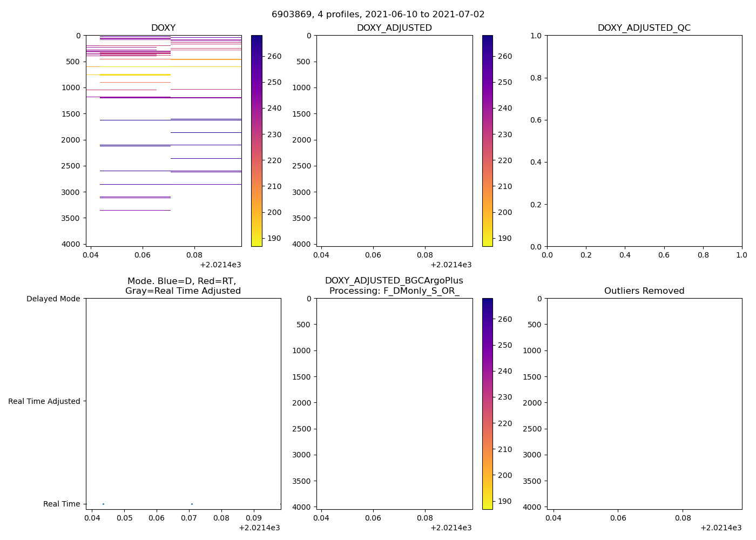
Task: Click the yellow line in the DOXY plot
Action: 135,75
